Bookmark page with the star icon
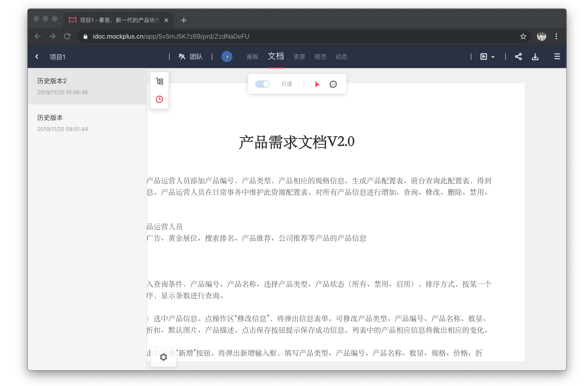 pyautogui.click(x=523, y=37)
